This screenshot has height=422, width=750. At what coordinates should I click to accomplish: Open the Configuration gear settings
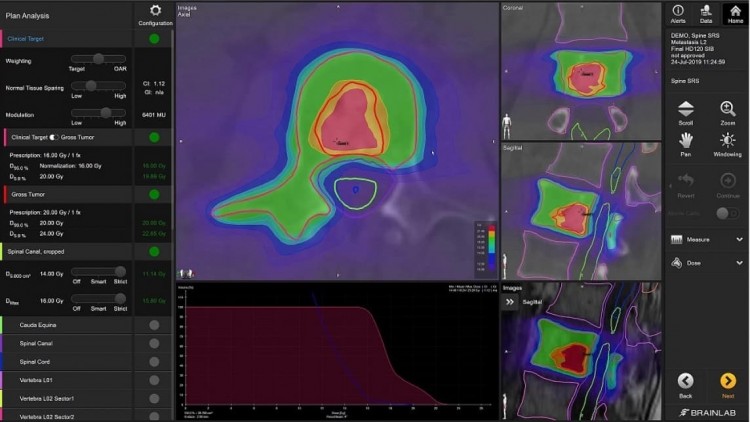click(154, 13)
